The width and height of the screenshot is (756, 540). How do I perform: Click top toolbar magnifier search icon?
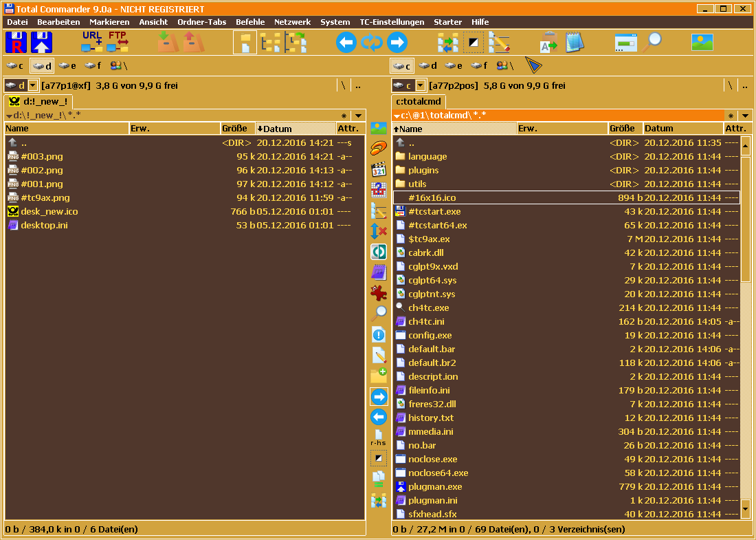tap(652, 43)
